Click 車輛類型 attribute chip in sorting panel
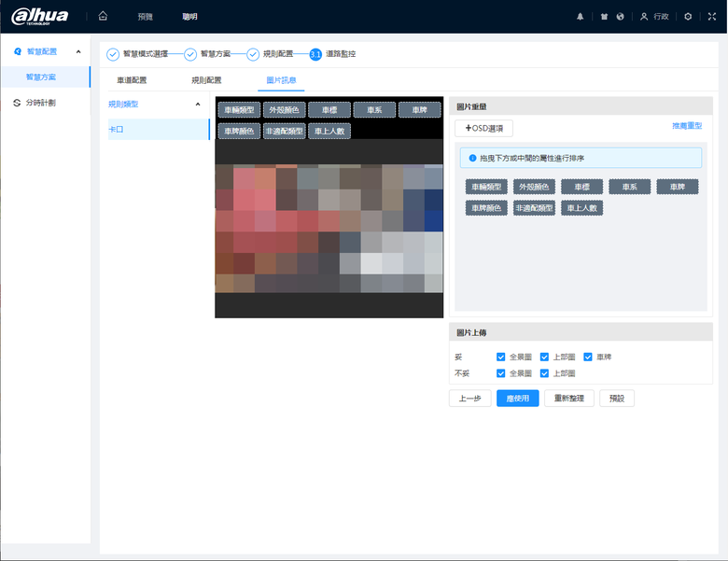Screen dimensions: 728x561 (486, 187)
